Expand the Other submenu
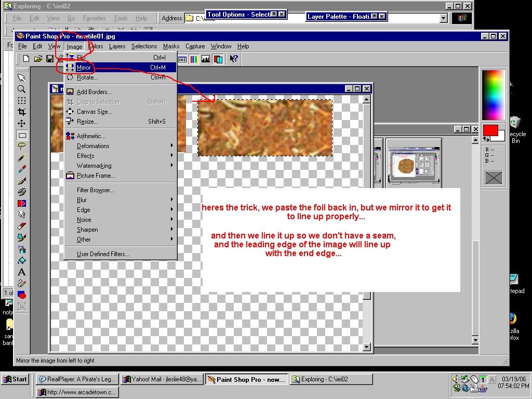532x399 pixels. click(x=121, y=239)
